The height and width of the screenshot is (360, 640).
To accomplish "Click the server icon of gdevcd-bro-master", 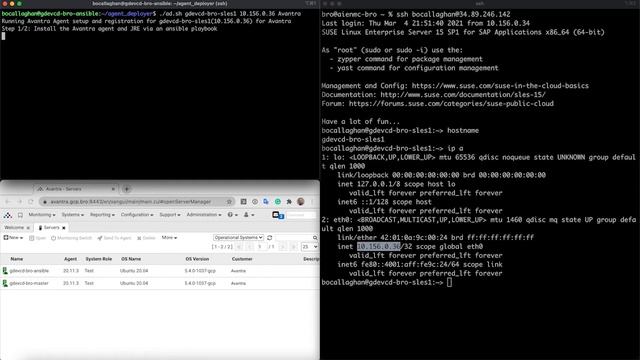I will 5,283.
